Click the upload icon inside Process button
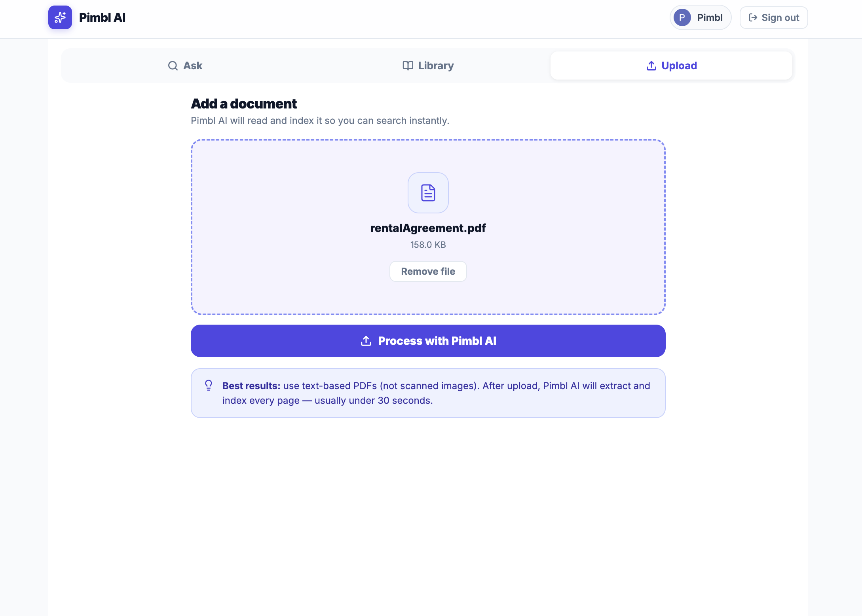This screenshot has height=616, width=862. coord(365,340)
